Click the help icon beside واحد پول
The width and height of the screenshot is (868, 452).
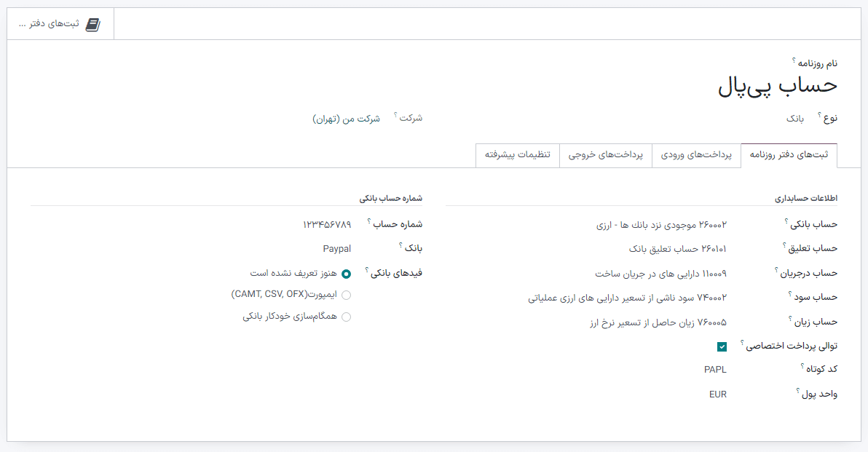click(796, 390)
